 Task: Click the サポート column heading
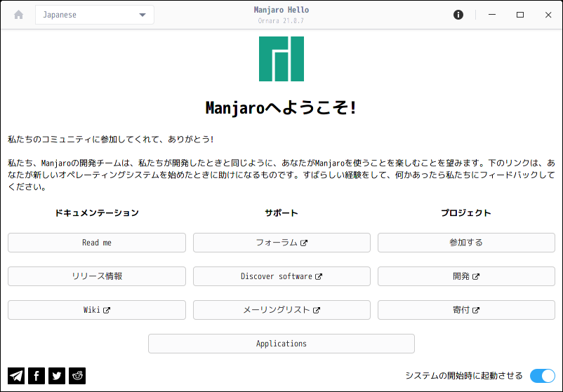tap(281, 213)
